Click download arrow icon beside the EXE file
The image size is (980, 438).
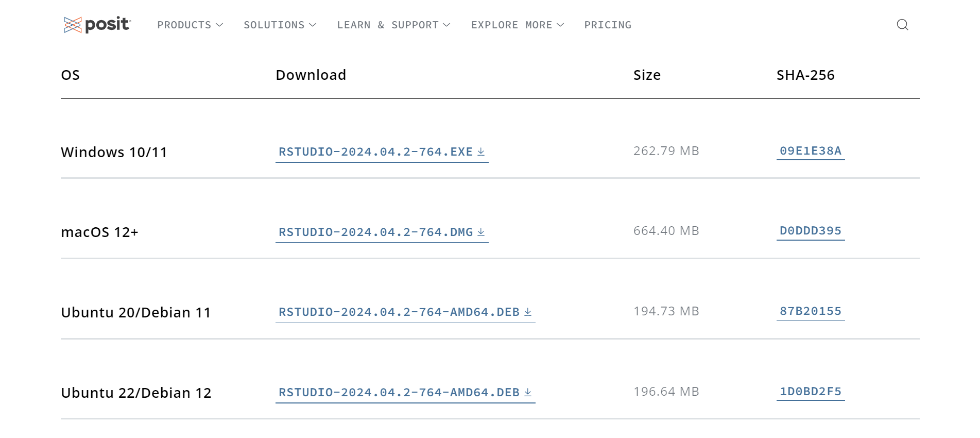(x=481, y=151)
